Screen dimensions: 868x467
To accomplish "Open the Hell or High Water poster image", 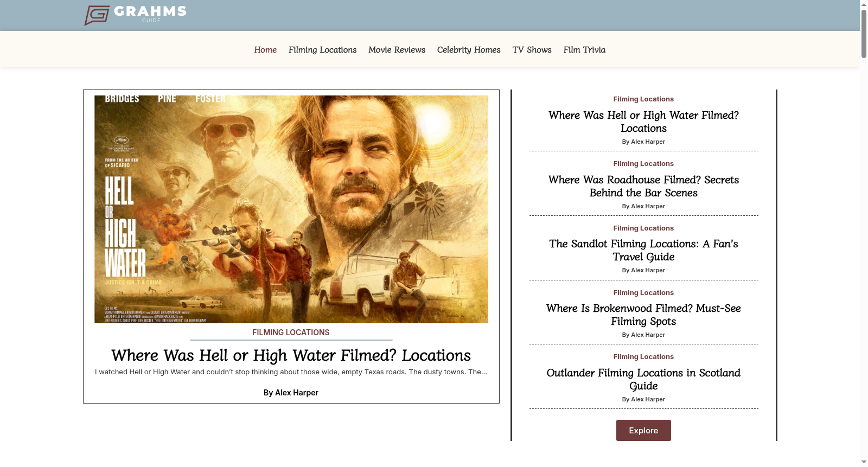I will 291,209.
